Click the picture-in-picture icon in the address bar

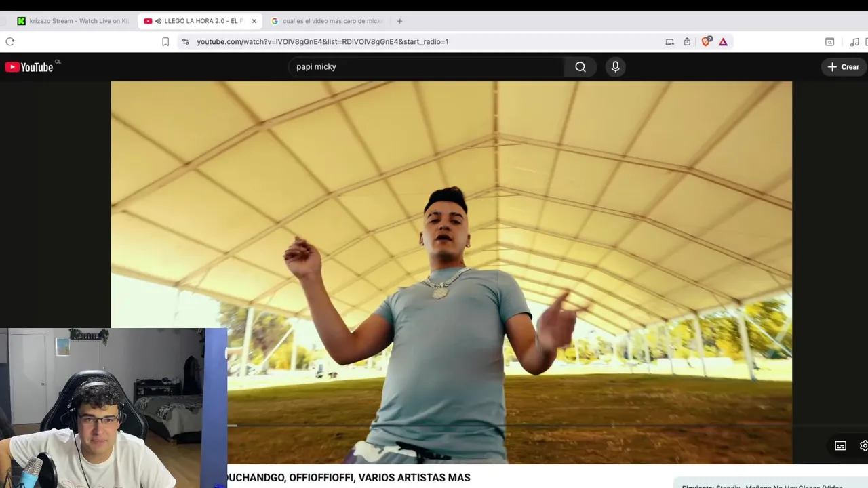coord(669,41)
